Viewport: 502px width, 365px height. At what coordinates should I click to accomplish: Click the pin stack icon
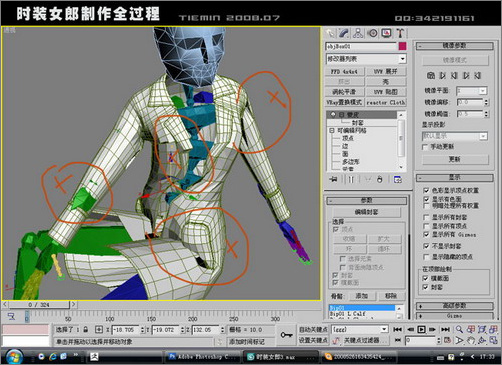tap(333, 179)
